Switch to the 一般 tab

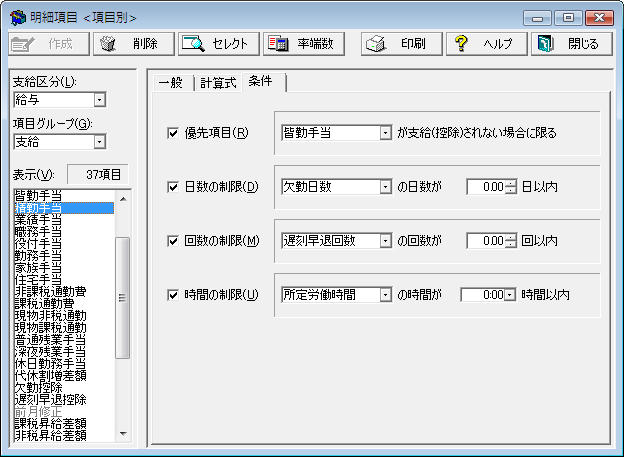tap(170, 83)
